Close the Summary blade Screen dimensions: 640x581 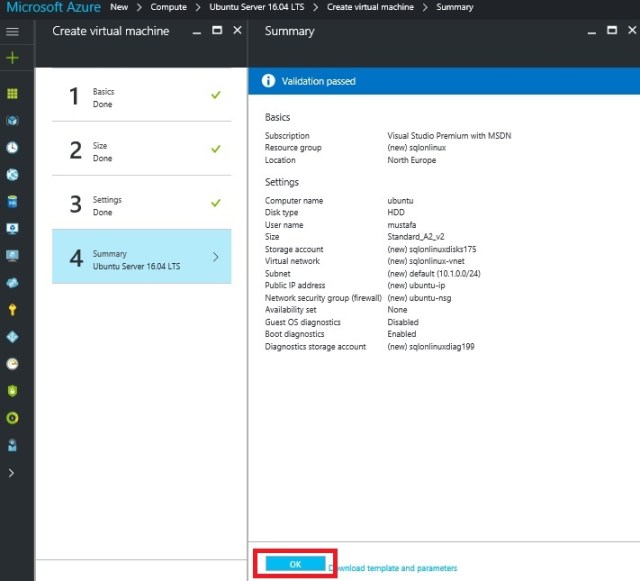click(632, 30)
